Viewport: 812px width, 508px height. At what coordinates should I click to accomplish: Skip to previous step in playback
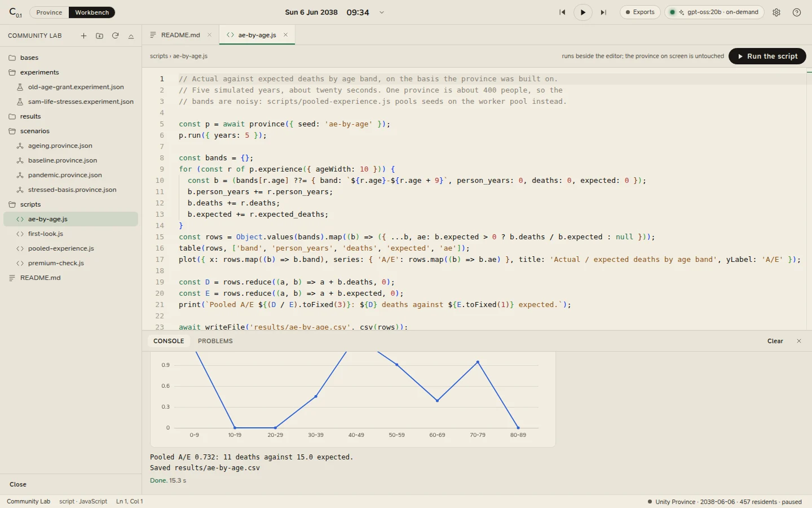point(562,12)
